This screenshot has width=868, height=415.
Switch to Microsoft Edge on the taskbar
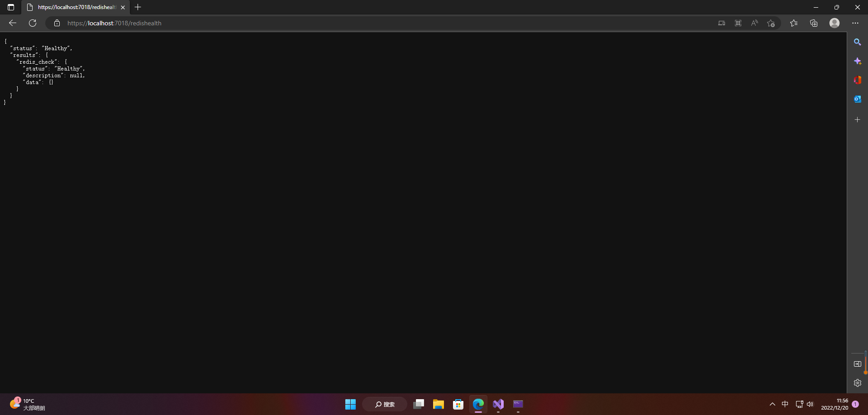pos(478,404)
